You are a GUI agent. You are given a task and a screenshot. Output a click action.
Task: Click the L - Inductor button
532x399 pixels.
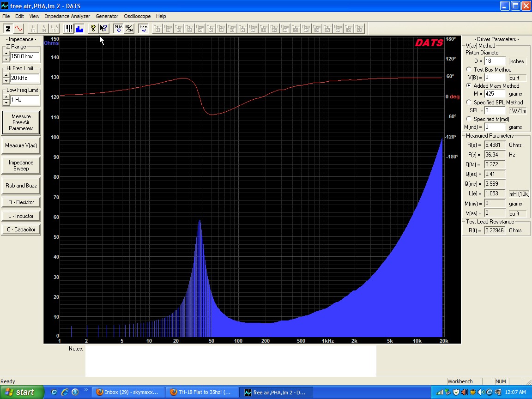(x=21, y=216)
